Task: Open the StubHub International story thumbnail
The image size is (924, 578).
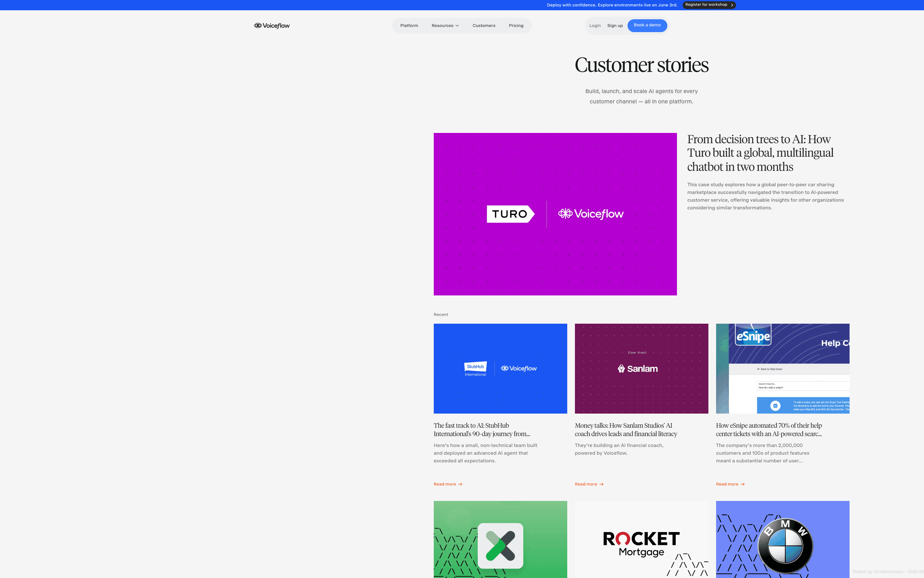Action: click(x=500, y=369)
